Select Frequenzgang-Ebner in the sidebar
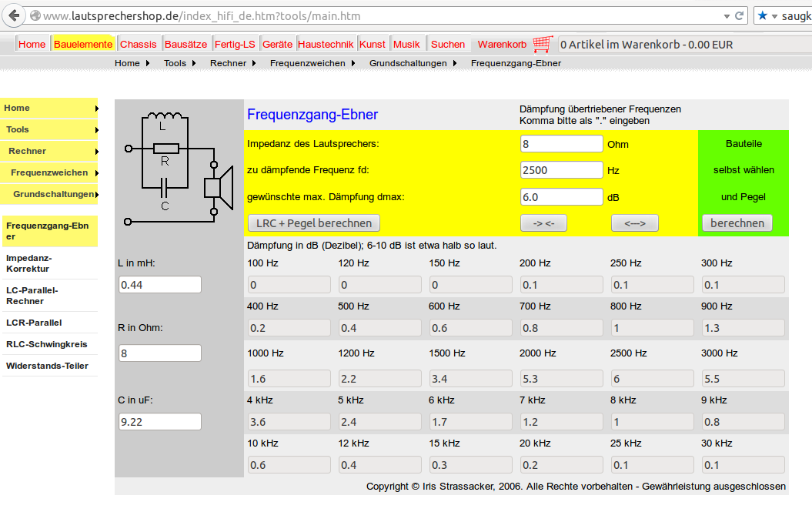 tap(50, 231)
